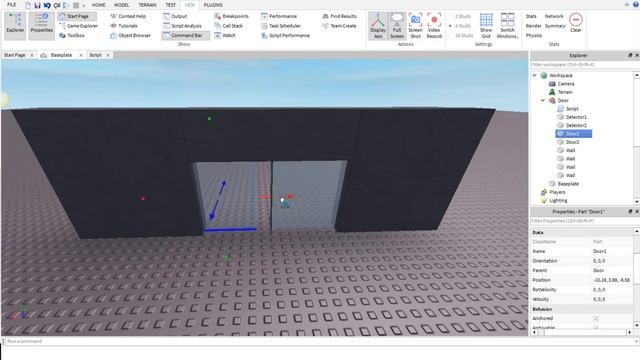Image resolution: width=640 pixels, height=360 pixels.
Task: Click the Undo icon in quick access bar
Action: (47, 5)
